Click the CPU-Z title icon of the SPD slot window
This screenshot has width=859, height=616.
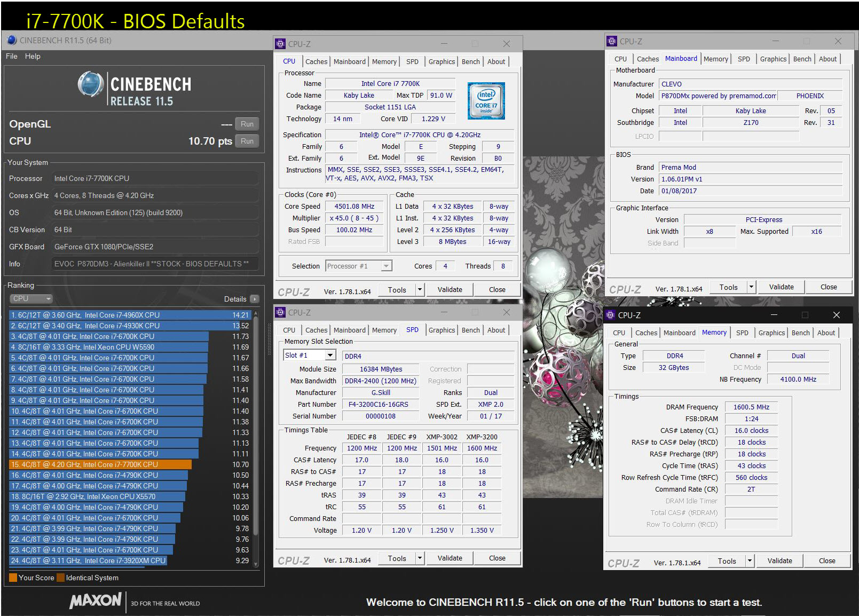click(280, 312)
